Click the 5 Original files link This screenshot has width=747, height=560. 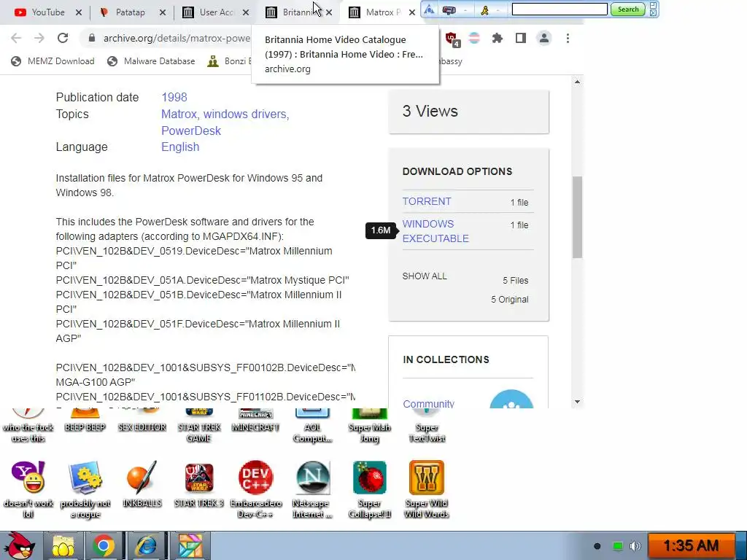point(509,300)
